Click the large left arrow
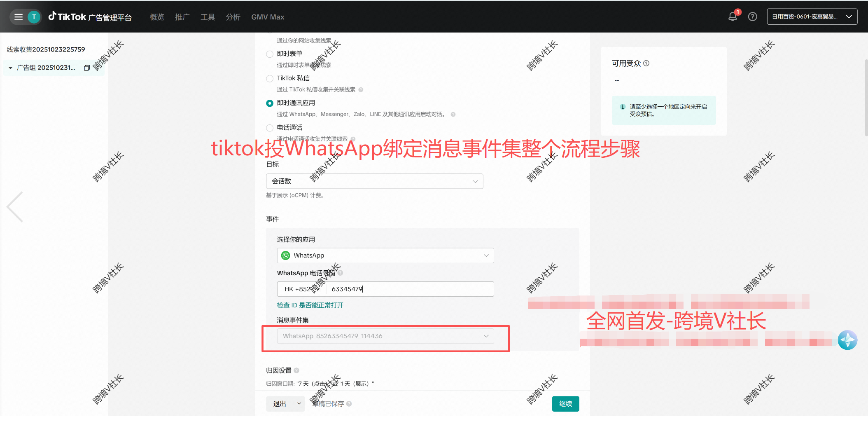This screenshot has width=868, height=445. click(x=15, y=207)
